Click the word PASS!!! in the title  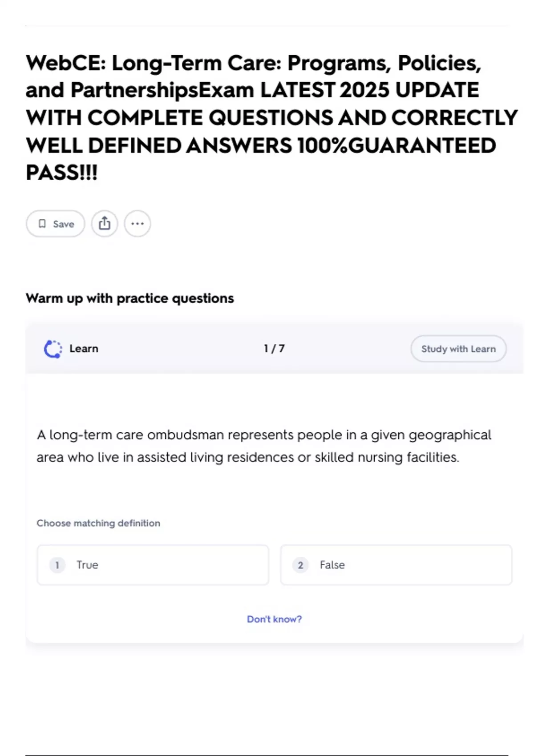pos(61,173)
